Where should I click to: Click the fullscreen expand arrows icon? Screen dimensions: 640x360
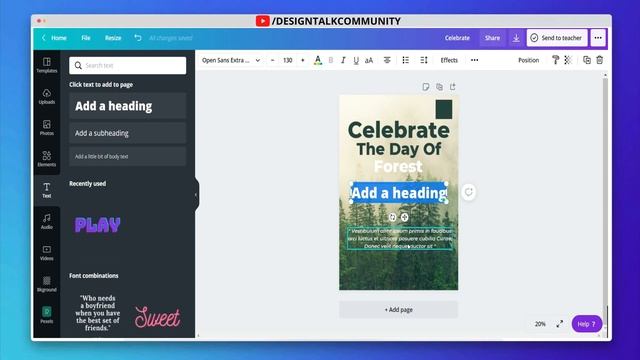560,324
